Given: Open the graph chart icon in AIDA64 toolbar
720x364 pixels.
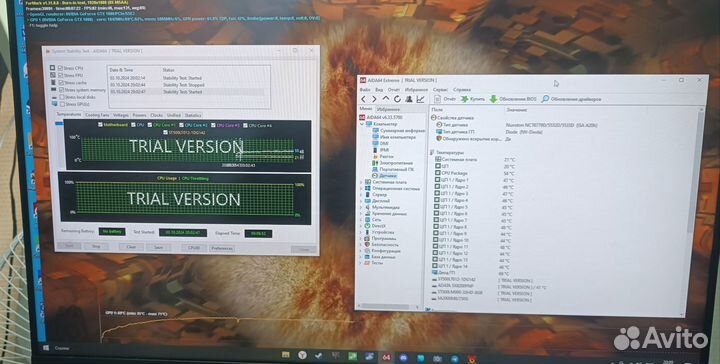Looking at the screenshot, I should (x=420, y=99).
